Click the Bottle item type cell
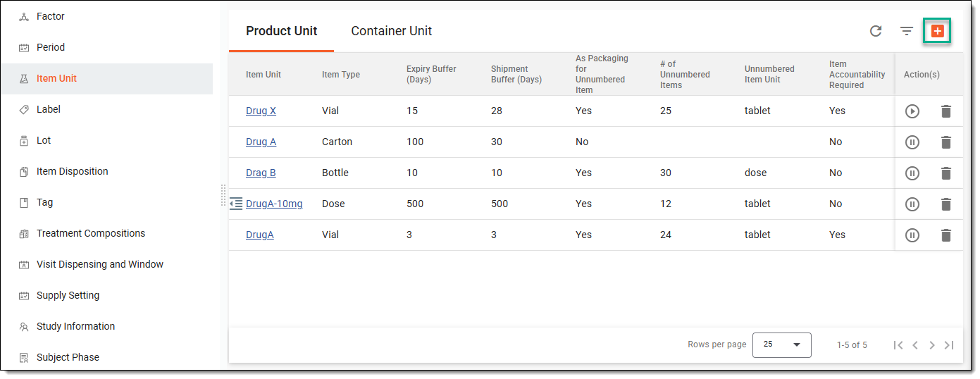The image size is (980, 379). (335, 173)
